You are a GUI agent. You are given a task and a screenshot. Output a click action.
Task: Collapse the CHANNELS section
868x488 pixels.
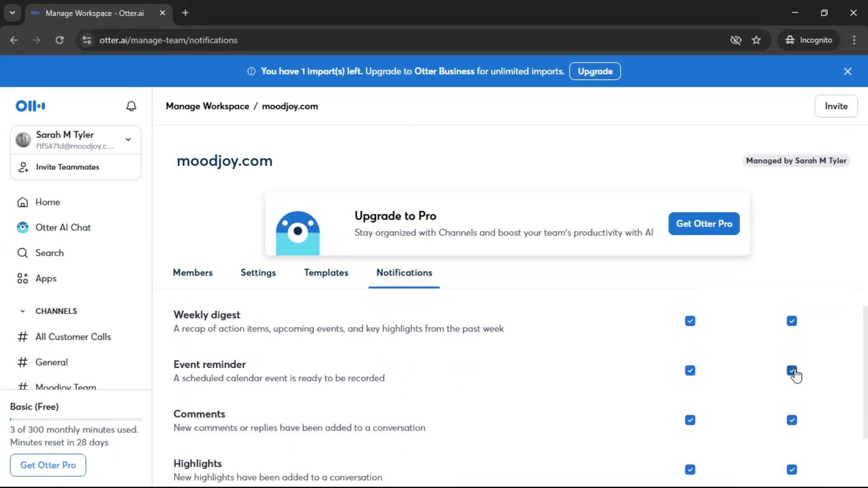(23, 311)
